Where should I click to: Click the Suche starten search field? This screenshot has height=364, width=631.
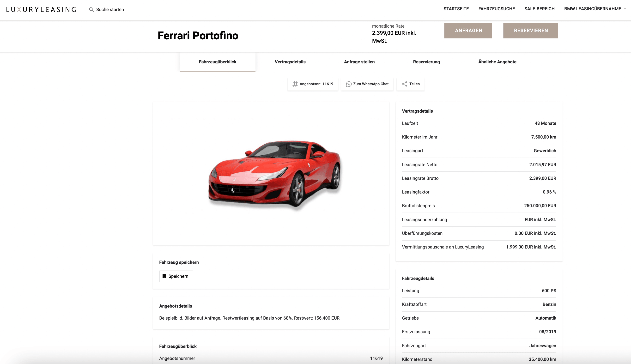110,10
